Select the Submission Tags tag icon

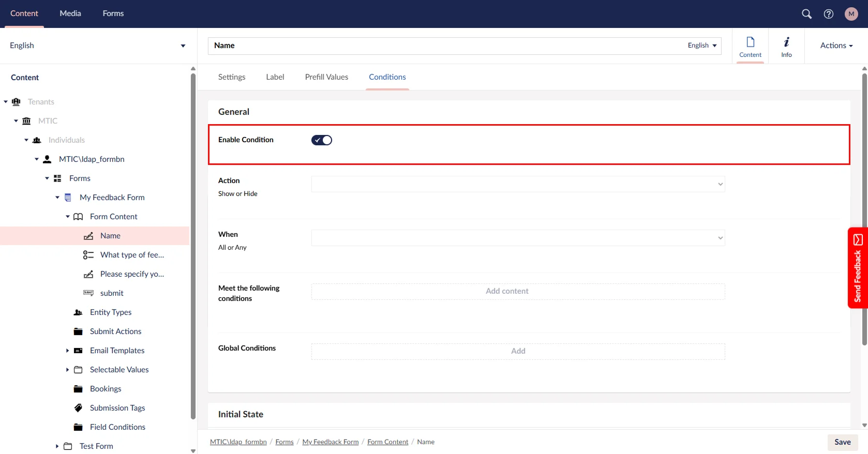pyautogui.click(x=78, y=408)
